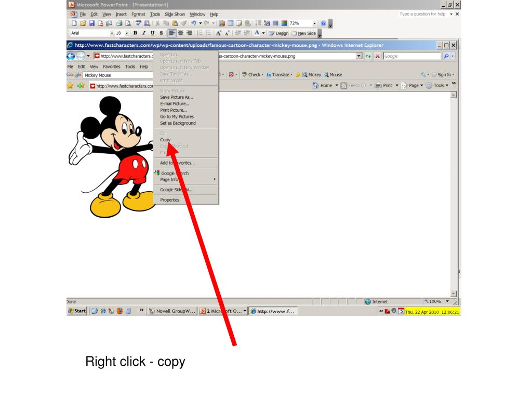Toggle Bullets list in PowerPoint toolbar
This screenshot has height=399, width=532.
point(208,33)
